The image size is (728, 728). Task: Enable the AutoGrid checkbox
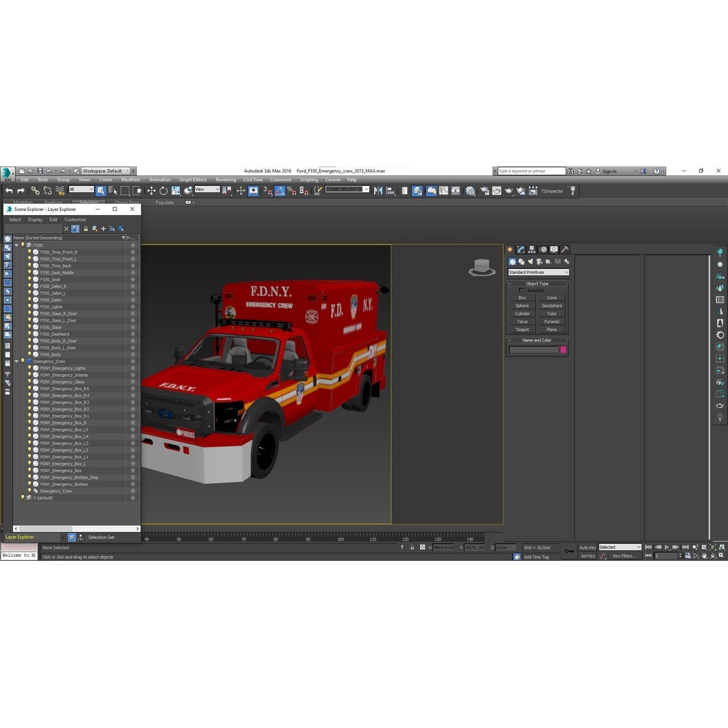(521, 290)
